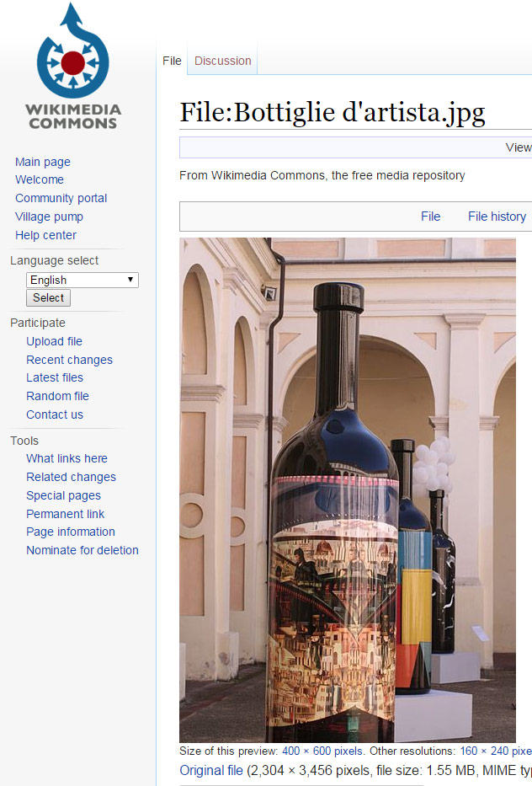Open the Original file link
This screenshot has width=532, height=786.
(x=211, y=771)
